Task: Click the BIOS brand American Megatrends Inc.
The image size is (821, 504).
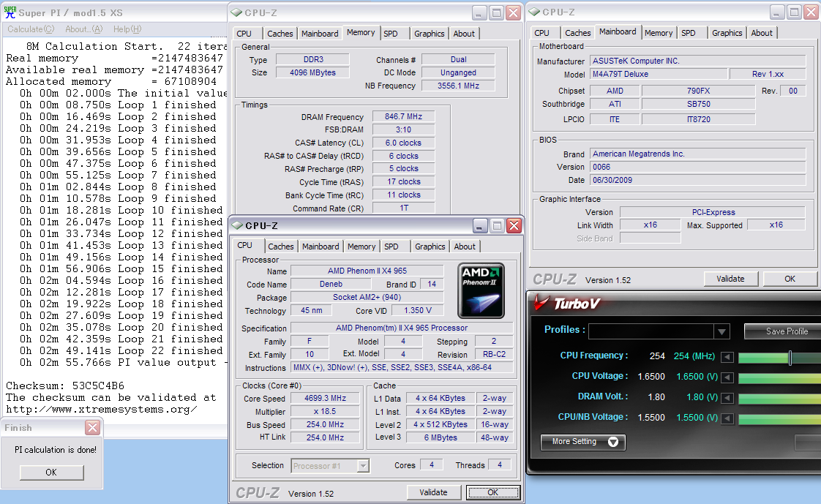Action: pos(697,154)
